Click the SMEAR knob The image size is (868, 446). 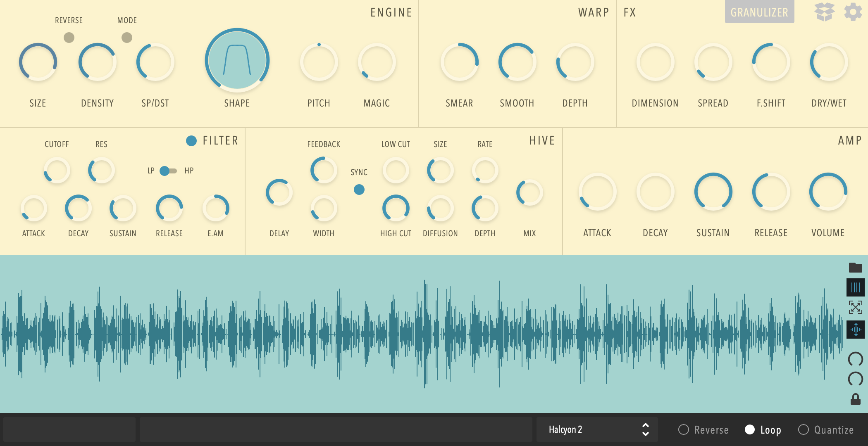pyautogui.click(x=460, y=62)
